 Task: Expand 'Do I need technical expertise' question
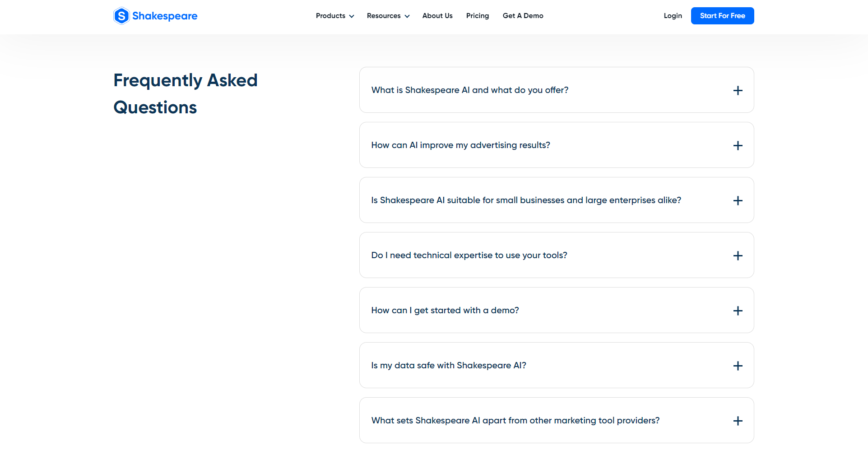(x=469, y=255)
